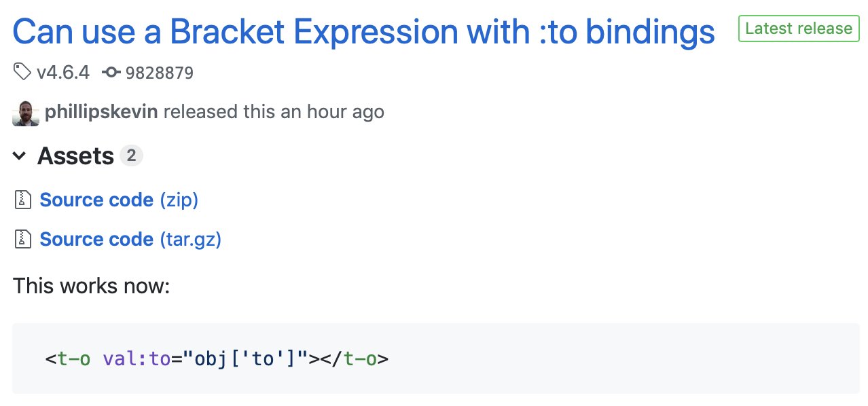Visit phillipskevin's profile link

coord(101,111)
